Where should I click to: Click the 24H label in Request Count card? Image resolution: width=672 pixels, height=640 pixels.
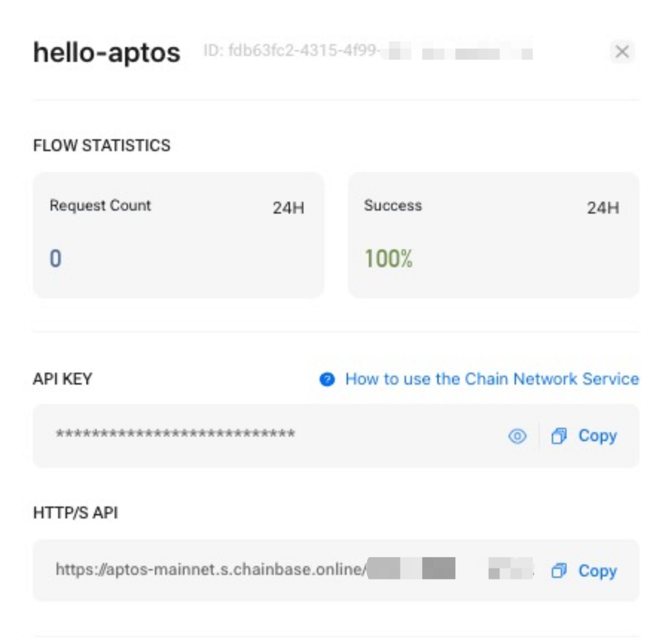288,209
